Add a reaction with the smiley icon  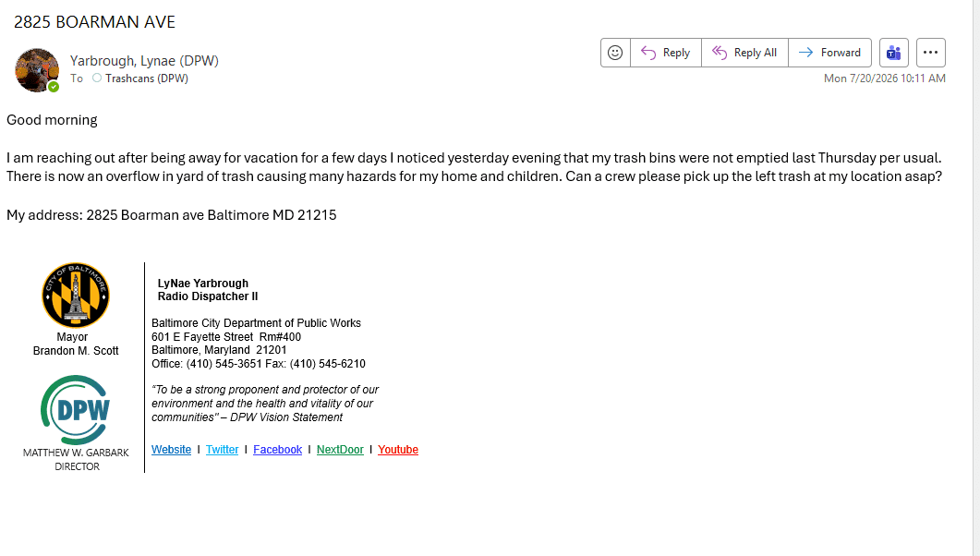click(x=615, y=53)
